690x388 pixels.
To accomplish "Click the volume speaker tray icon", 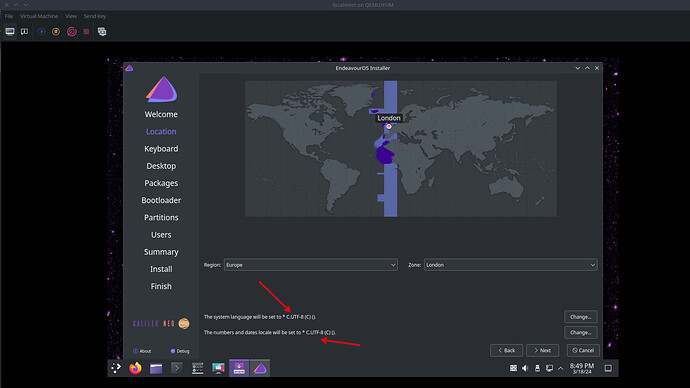I will [x=525, y=368].
